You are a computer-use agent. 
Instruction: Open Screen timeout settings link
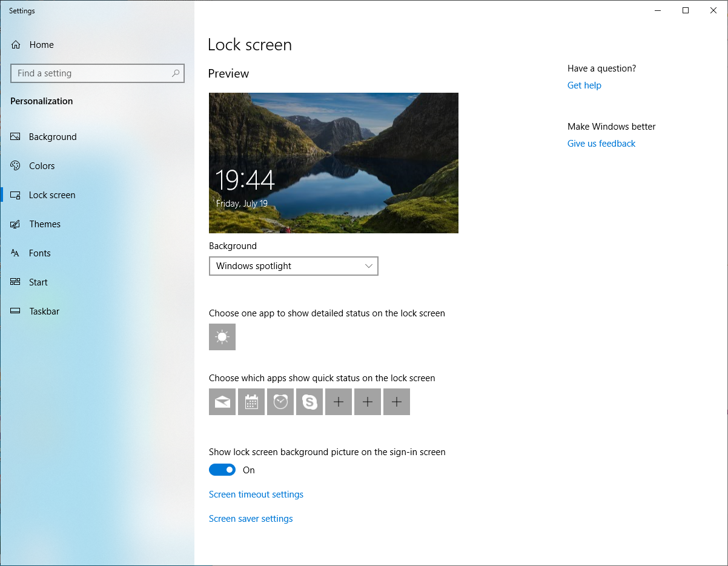(256, 494)
